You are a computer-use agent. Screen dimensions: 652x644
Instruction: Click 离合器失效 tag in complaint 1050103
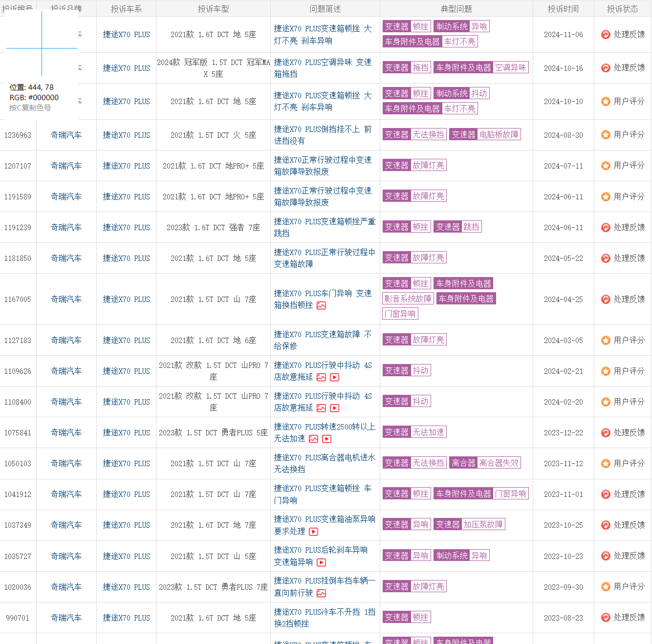pyautogui.click(x=499, y=463)
